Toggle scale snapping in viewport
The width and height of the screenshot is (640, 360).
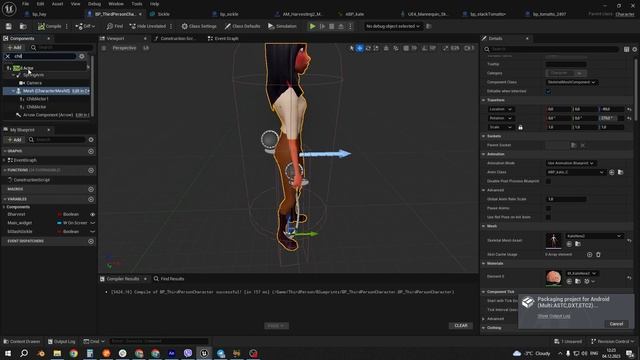445,48
